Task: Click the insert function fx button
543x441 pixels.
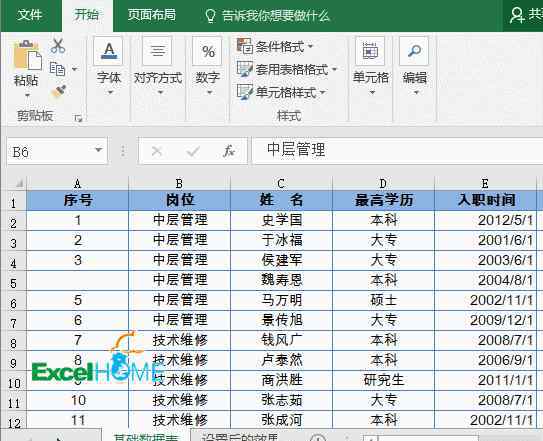Action: click(x=229, y=151)
